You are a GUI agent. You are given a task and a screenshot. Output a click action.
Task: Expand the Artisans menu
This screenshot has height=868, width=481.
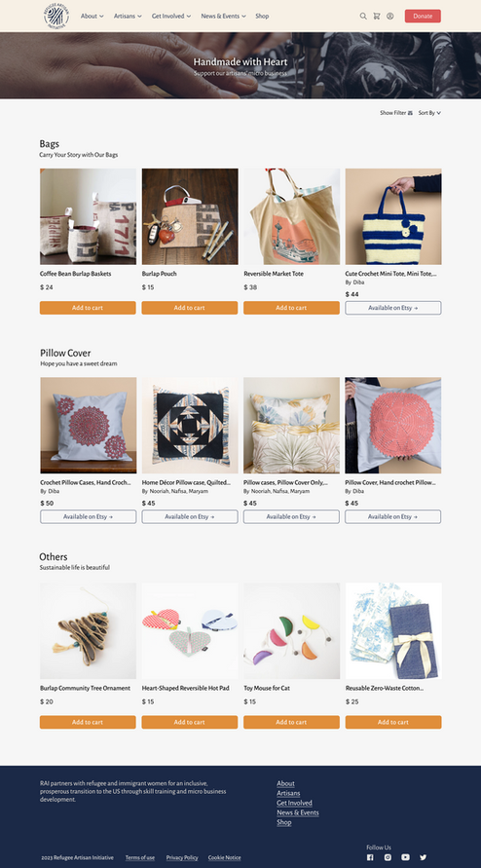click(x=128, y=16)
